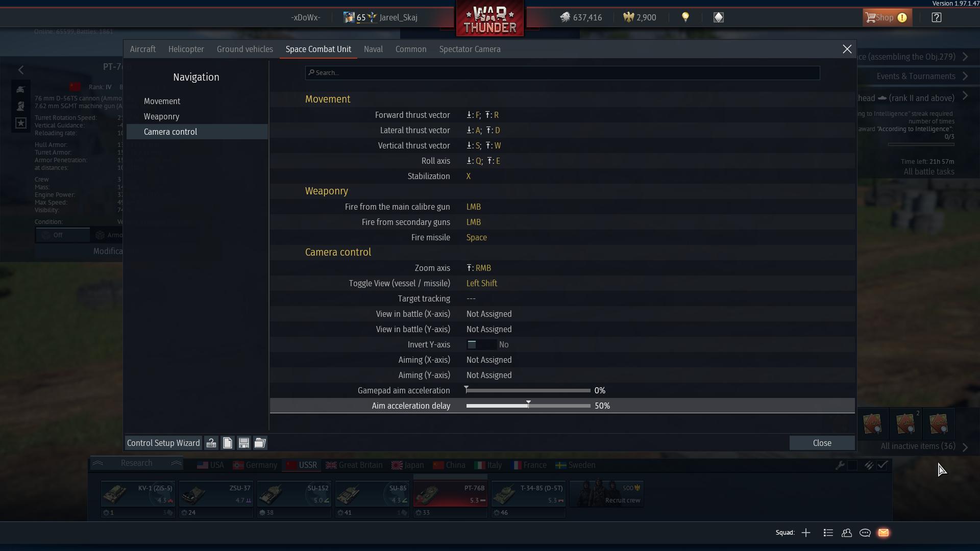
Task: Add squad member with plus icon
Action: [x=806, y=533]
